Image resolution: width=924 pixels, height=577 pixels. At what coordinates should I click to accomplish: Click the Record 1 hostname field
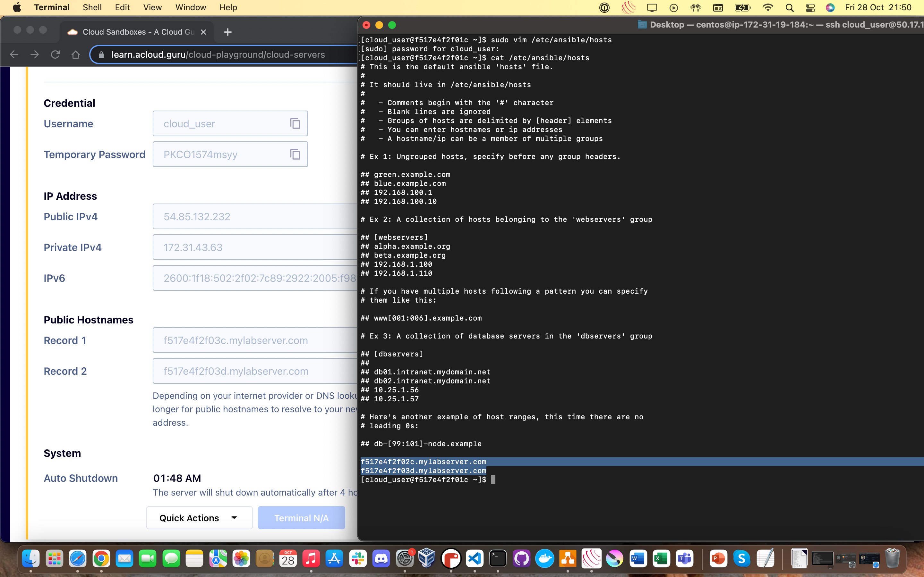254,340
